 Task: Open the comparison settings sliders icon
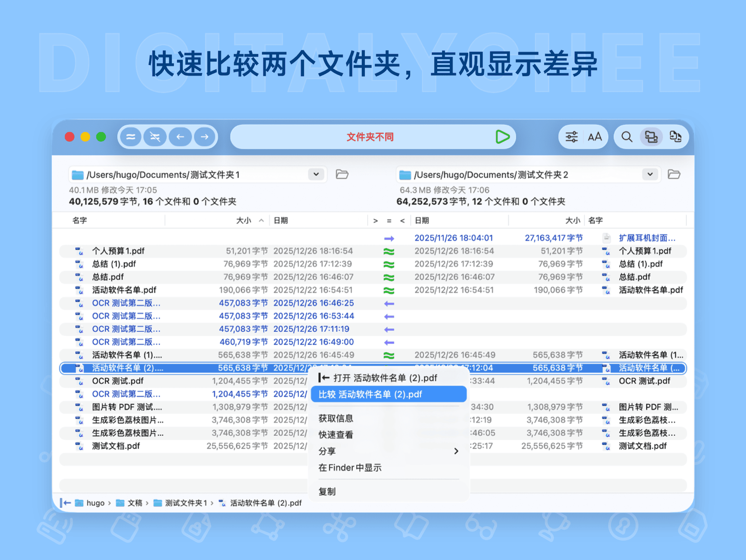pos(571,137)
